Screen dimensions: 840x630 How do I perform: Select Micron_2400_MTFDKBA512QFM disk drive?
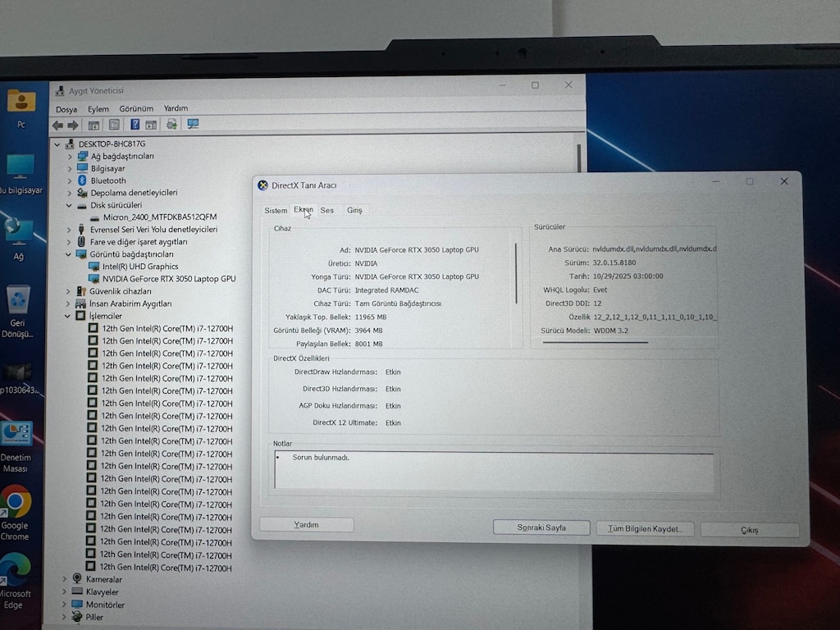coord(160,217)
